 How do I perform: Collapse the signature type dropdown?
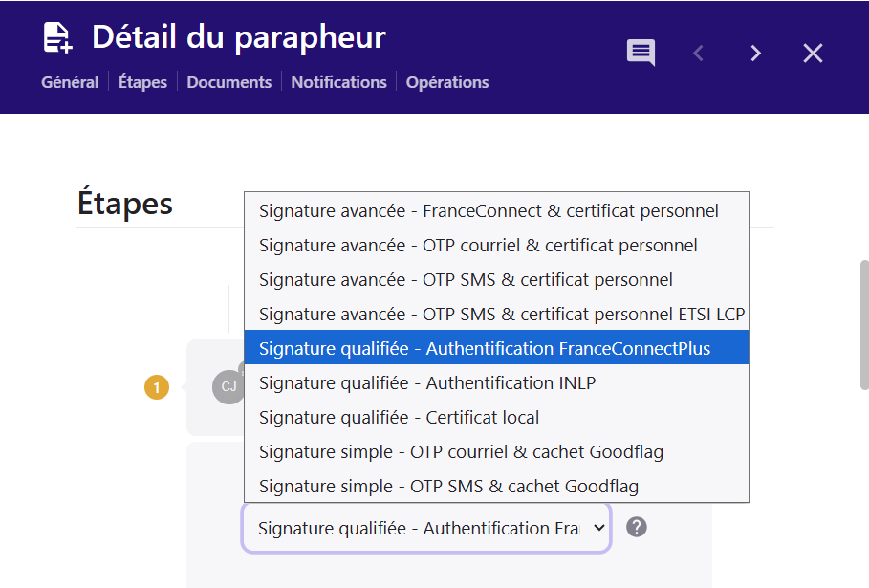click(426, 528)
